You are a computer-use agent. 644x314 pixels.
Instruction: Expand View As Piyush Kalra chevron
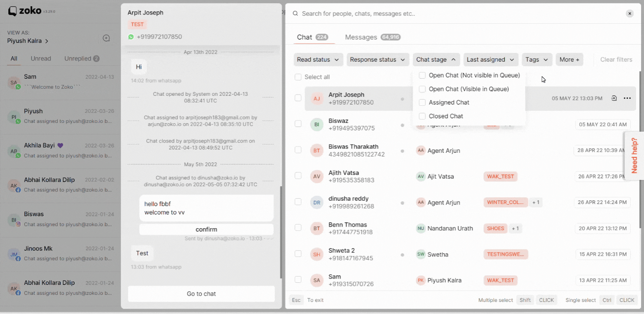(47, 41)
